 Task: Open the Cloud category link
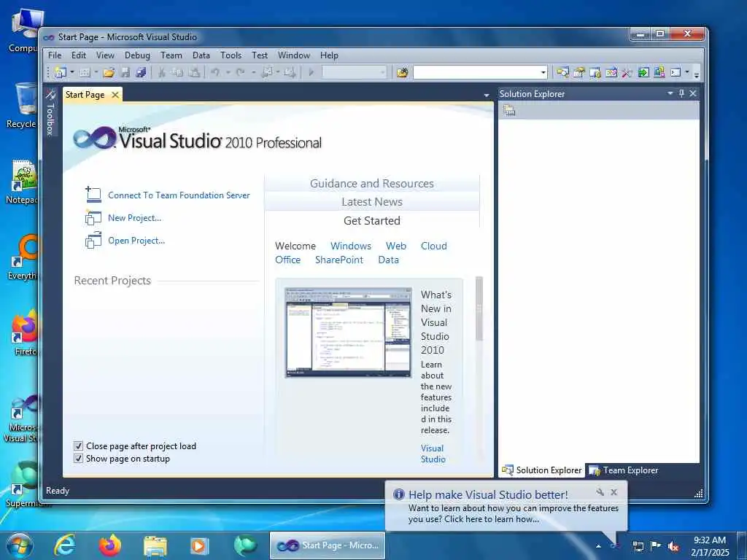tap(433, 246)
